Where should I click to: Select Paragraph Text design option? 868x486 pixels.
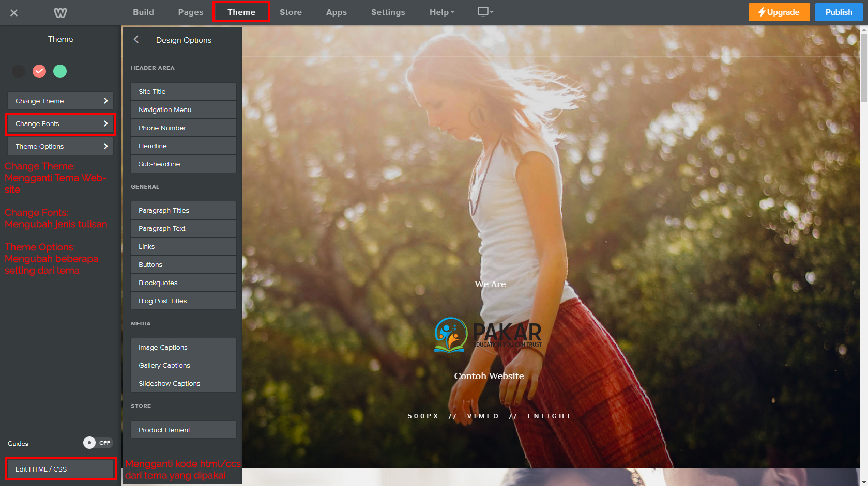(x=184, y=228)
